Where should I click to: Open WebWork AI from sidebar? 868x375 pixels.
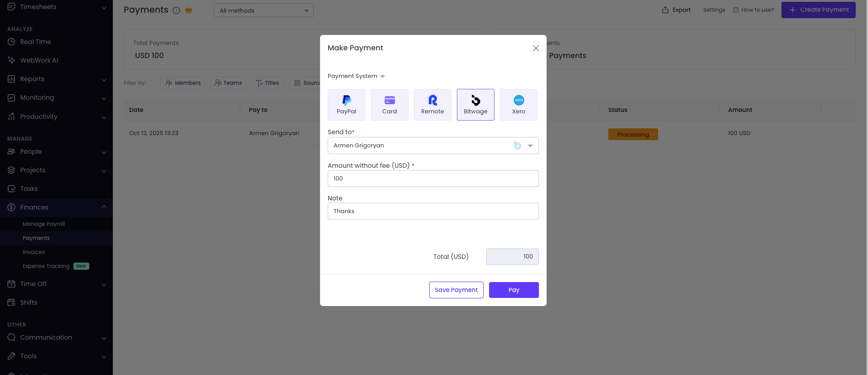coord(39,60)
